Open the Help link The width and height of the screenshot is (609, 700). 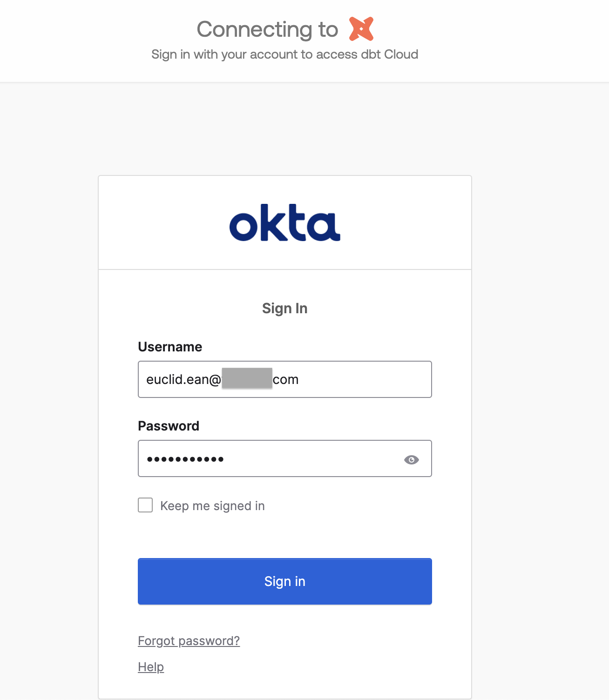150,667
